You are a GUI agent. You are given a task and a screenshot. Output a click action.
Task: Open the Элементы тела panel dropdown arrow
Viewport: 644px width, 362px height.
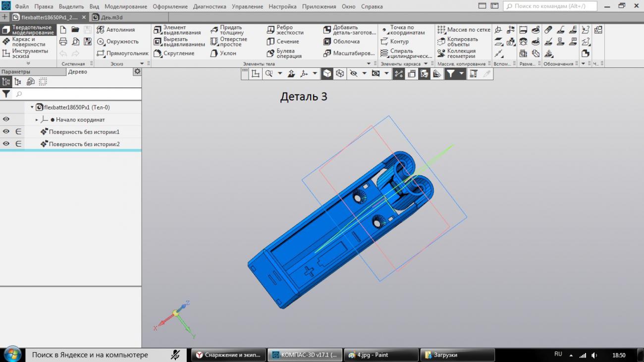pyautogui.click(x=368, y=64)
